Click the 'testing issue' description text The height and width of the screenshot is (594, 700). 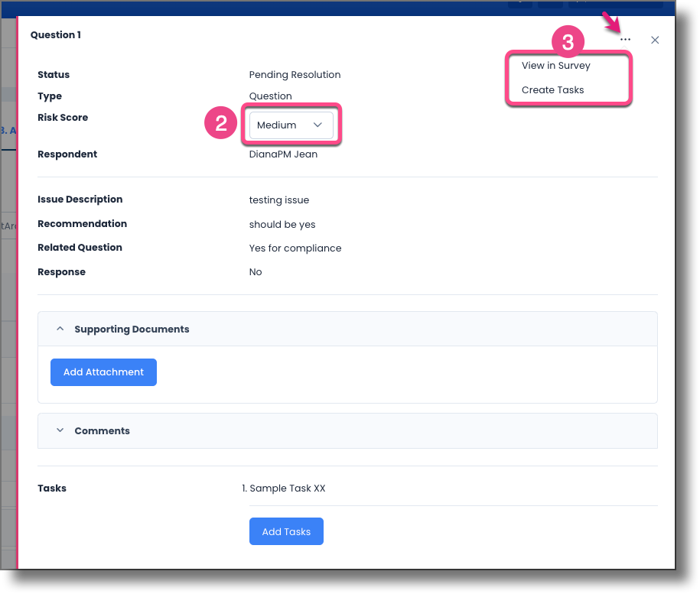(x=279, y=200)
